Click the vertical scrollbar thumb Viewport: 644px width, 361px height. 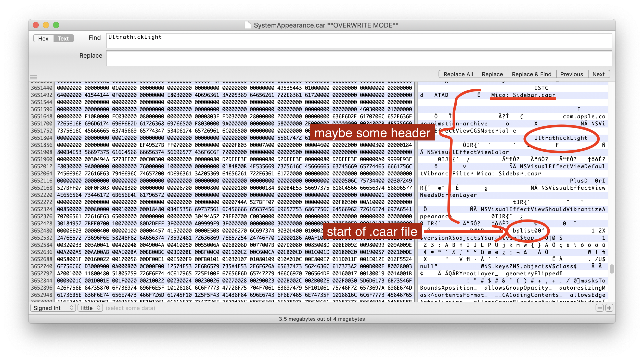tap(612, 269)
